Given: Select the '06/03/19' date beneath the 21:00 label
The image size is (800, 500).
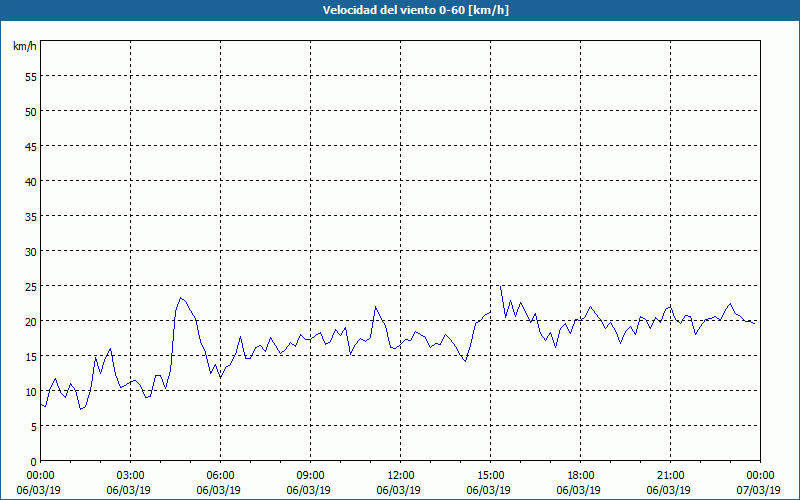Looking at the screenshot, I should (x=668, y=490).
